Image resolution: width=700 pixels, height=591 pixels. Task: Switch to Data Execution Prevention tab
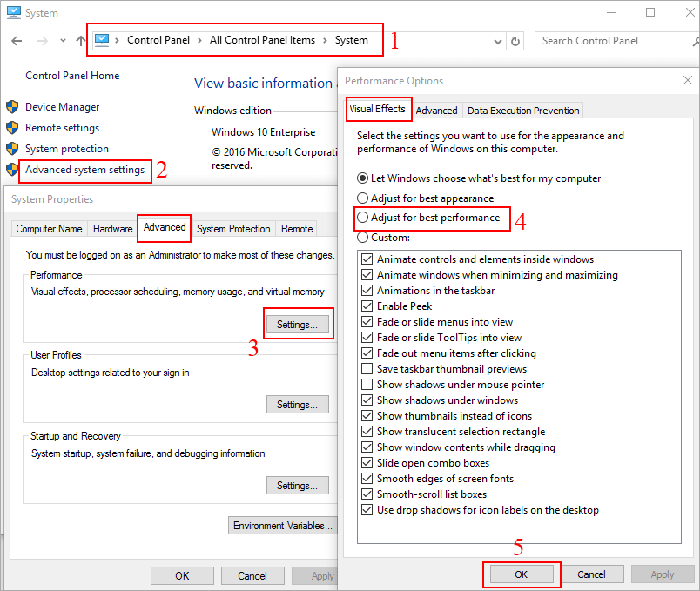point(523,111)
